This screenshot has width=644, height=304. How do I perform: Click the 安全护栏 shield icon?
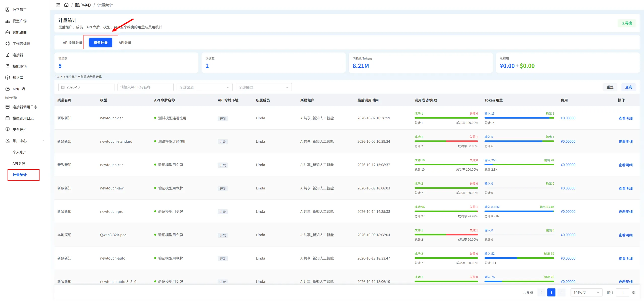click(8, 129)
